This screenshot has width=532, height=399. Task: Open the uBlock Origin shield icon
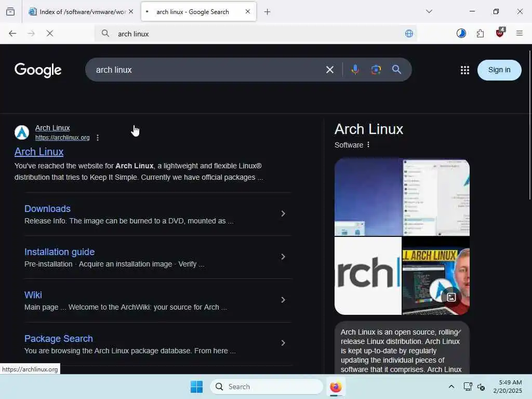coord(500,33)
